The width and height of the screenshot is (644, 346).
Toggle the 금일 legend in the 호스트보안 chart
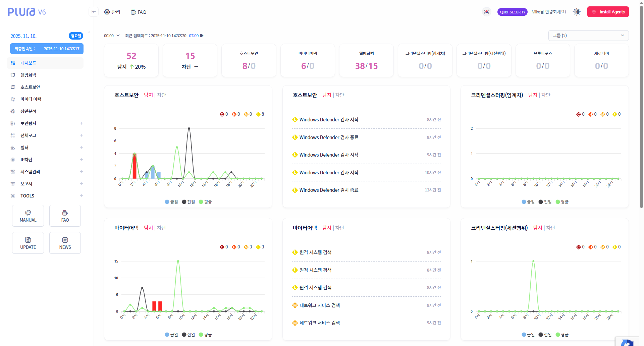tap(171, 202)
